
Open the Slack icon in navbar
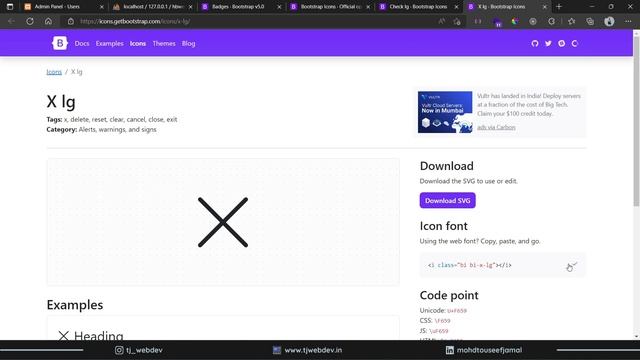pyautogui.click(x=562, y=43)
